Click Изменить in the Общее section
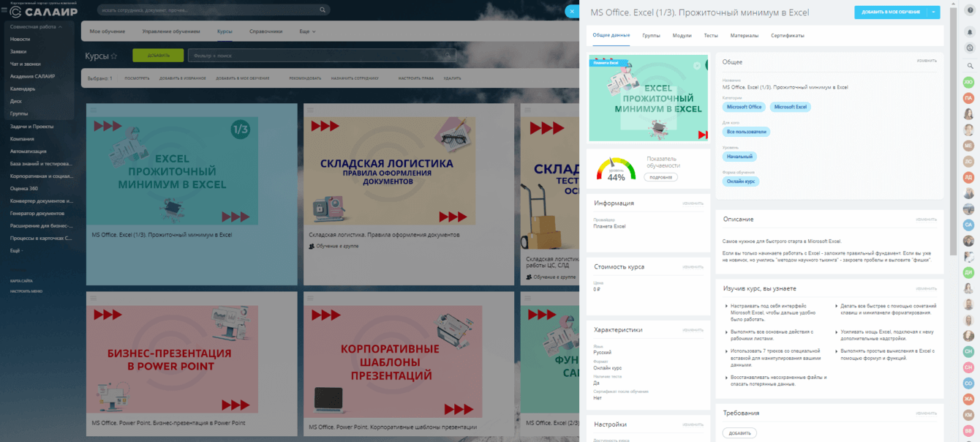This screenshot has height=442, width=980. coord(927,61)
